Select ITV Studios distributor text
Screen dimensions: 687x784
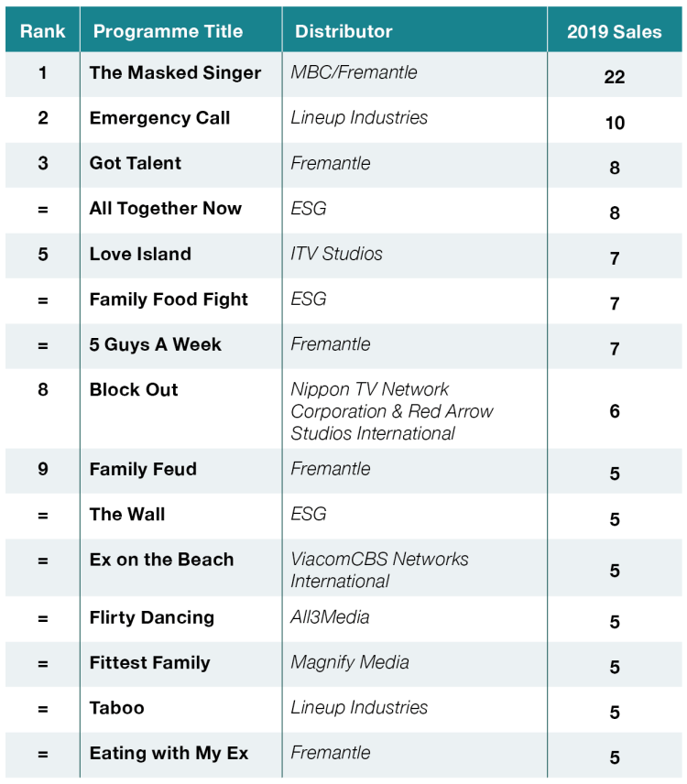pyautogui.click(x=336, y=254)
